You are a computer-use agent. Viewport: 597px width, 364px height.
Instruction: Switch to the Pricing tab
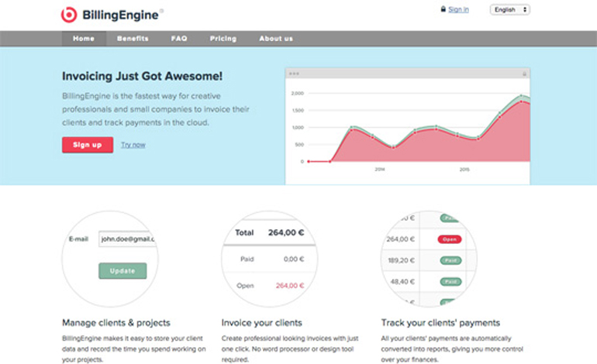pos(223,39)
